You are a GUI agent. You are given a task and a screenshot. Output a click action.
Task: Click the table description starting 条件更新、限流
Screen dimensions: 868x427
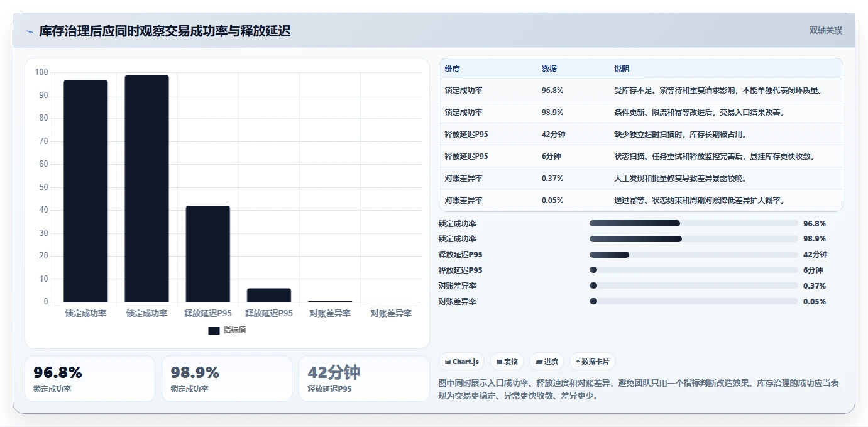tap(700, 113)
